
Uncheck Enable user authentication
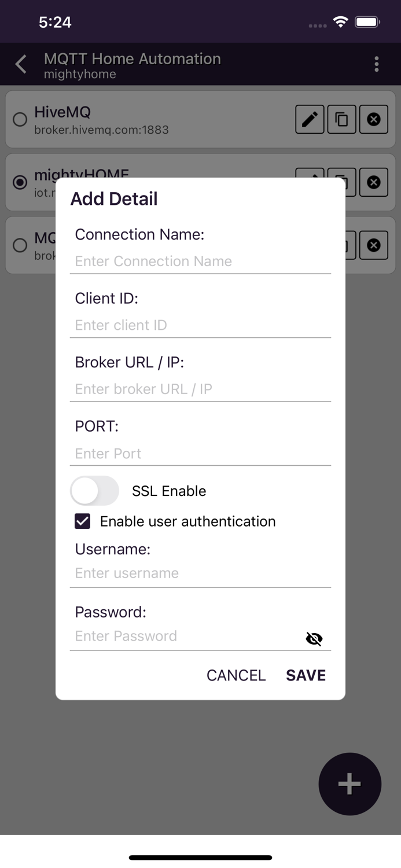pos(82,521)
